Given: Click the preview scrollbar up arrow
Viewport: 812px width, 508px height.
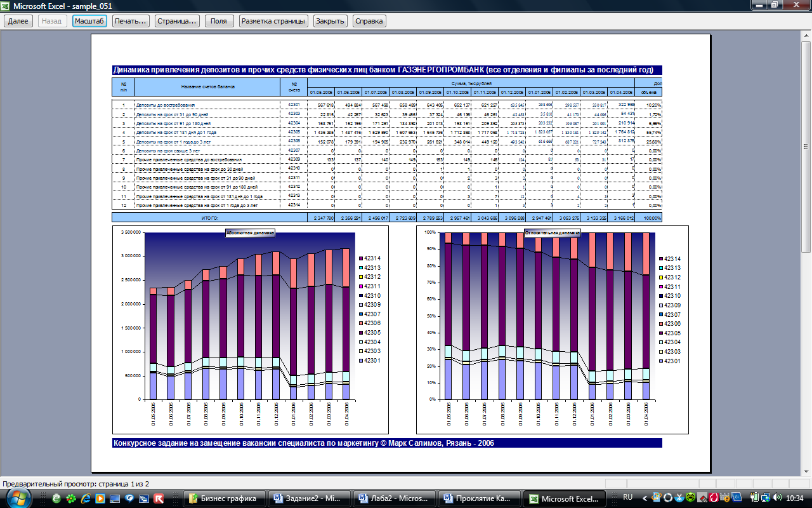Looking at the screenshot, I should pos(806,35).
